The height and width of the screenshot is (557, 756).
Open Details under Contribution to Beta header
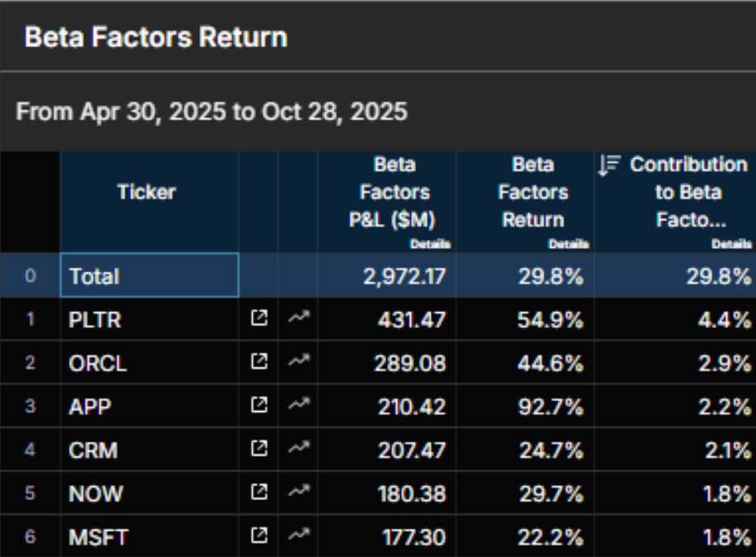click(731, 244)
